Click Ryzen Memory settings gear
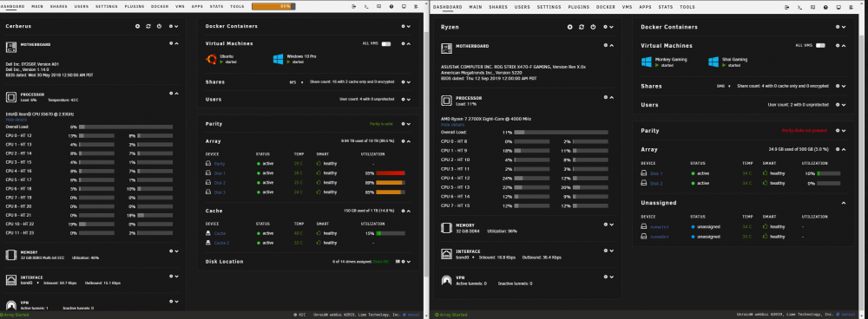The width and height of the screenshot is (868, 319). click(606, 225)
